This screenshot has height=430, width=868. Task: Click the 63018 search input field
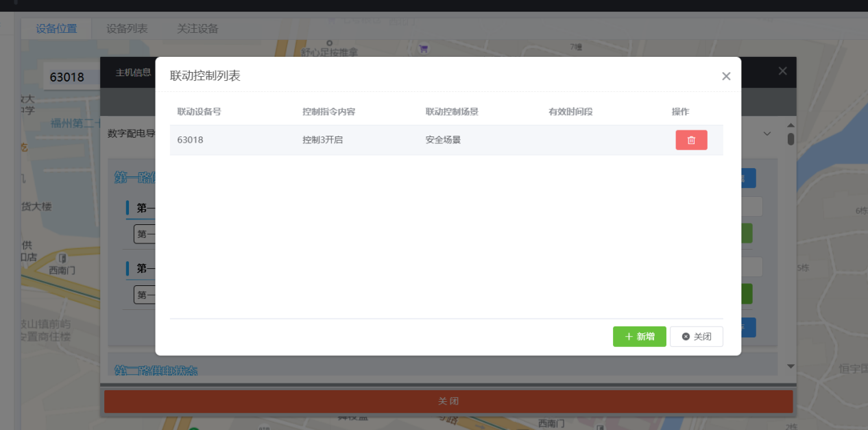[71, 77]
